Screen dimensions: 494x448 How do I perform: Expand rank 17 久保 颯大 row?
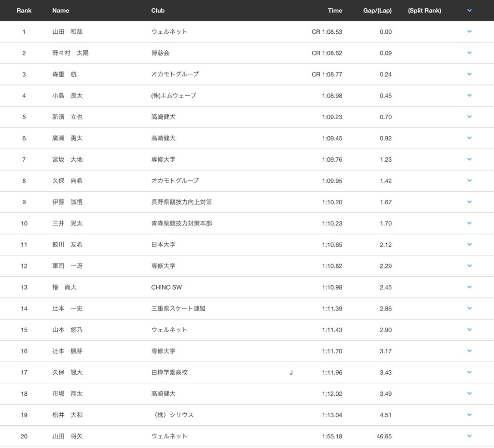tap(469, 372)
